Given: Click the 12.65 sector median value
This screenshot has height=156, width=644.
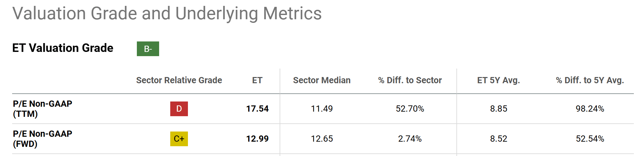Looking at the screenshot, I should (x=322, y=139).
